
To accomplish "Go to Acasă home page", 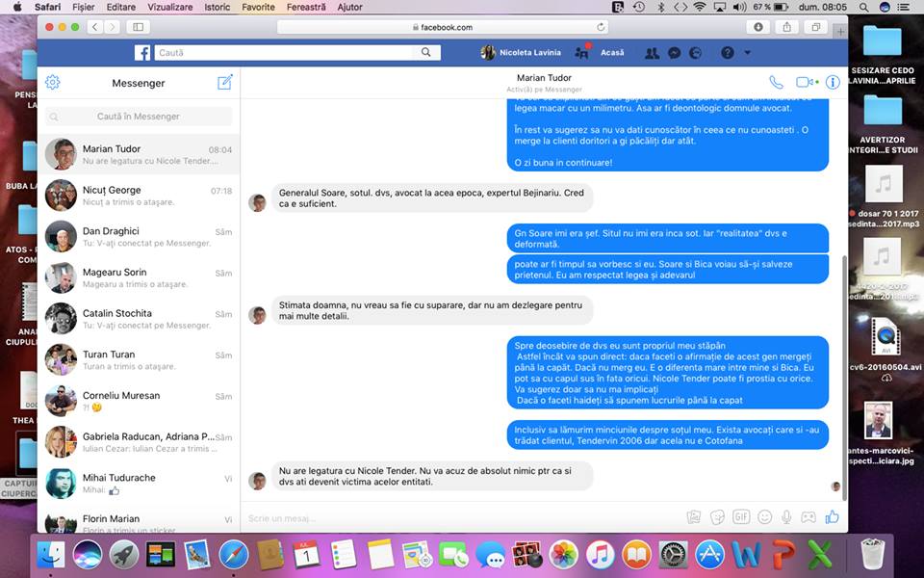I will pos(612,53).
